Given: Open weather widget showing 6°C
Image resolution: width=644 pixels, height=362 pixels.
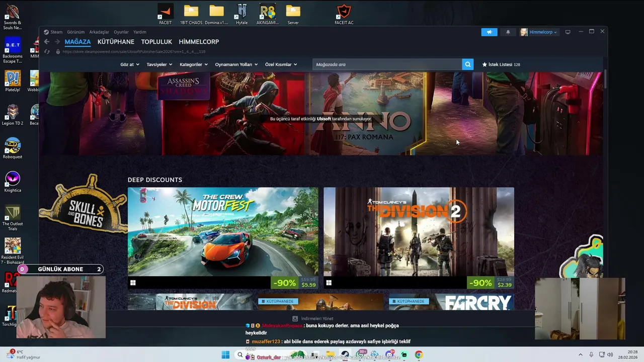Looking at the screenshot, I should coord(22,354).
